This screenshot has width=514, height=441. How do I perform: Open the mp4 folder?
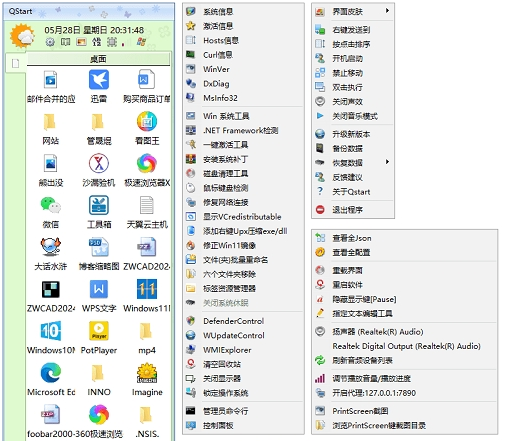147,337
